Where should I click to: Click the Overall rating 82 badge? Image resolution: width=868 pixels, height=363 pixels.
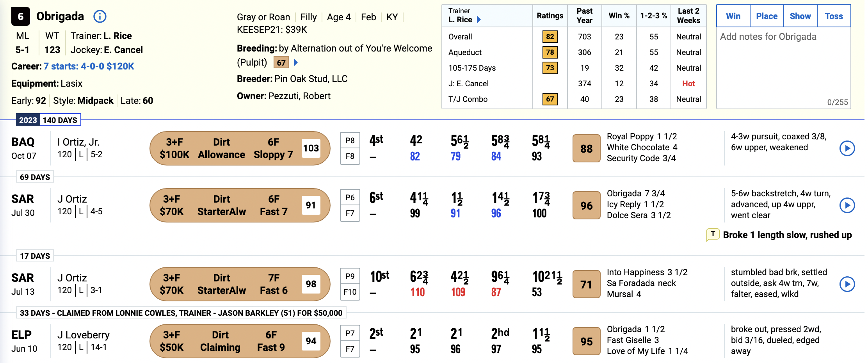coord(550,37)
